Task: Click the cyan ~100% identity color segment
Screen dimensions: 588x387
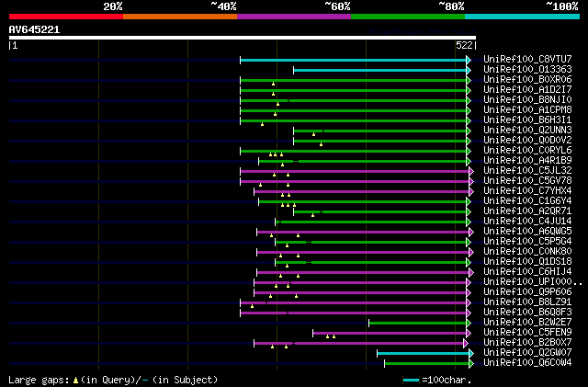Action: tap(523, 17)
